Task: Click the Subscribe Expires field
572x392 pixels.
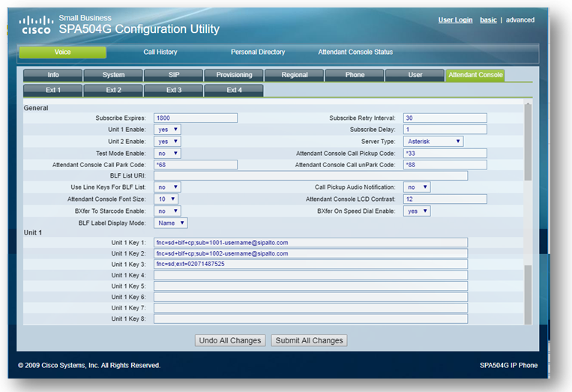Action: pyautogui.click(x=196, y=118)
